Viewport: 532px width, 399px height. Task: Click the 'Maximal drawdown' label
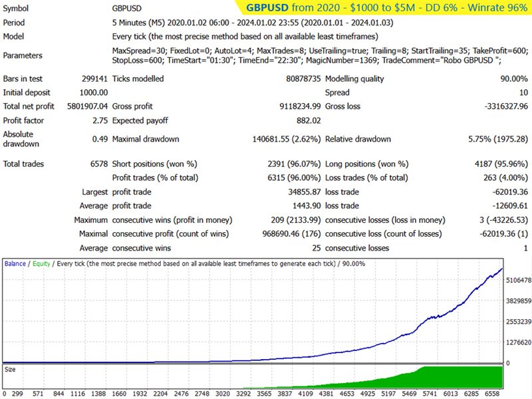point(146,139)
